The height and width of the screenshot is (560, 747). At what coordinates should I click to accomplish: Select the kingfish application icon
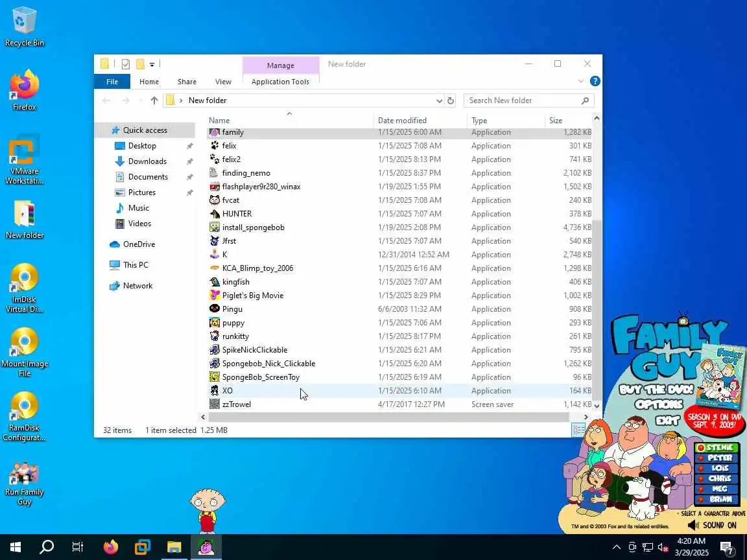click(x=215, y=282)
